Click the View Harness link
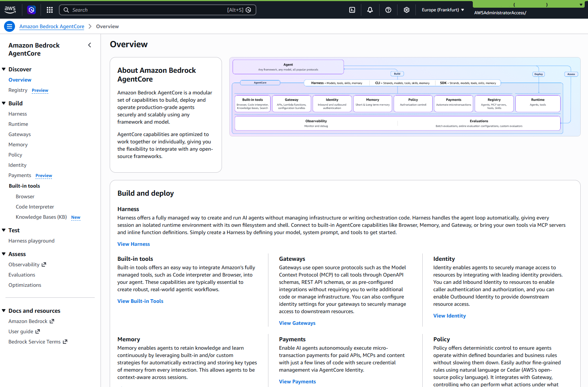This screenshot has height=387, width=588. pyautogui.click(x=133, y=244)
